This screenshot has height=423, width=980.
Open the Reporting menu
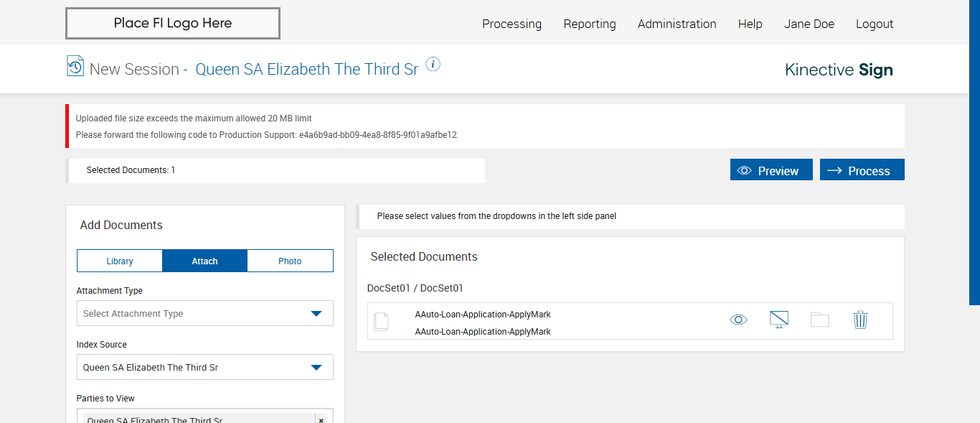(x=589, y=24)
